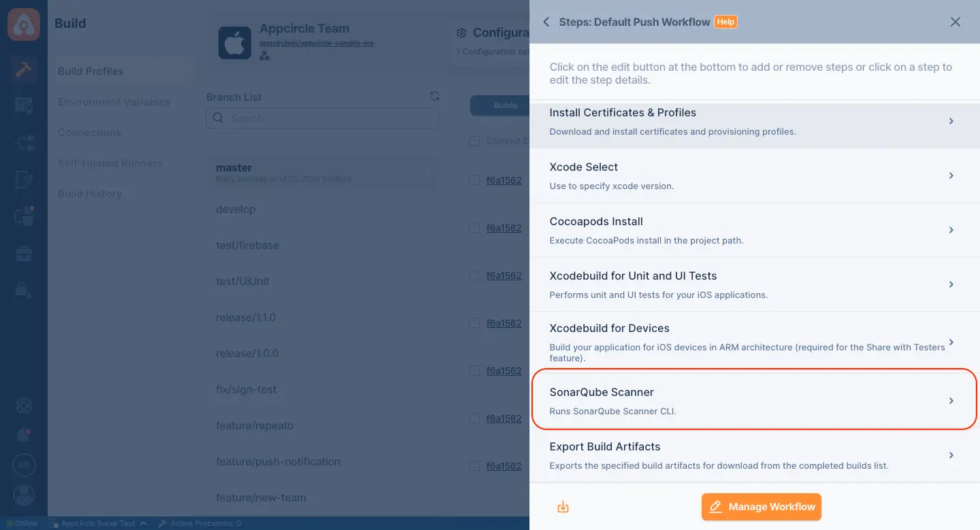
Task: Expand Xcodebuild for Devices step chevron
Action: click(x=951, y=342)
